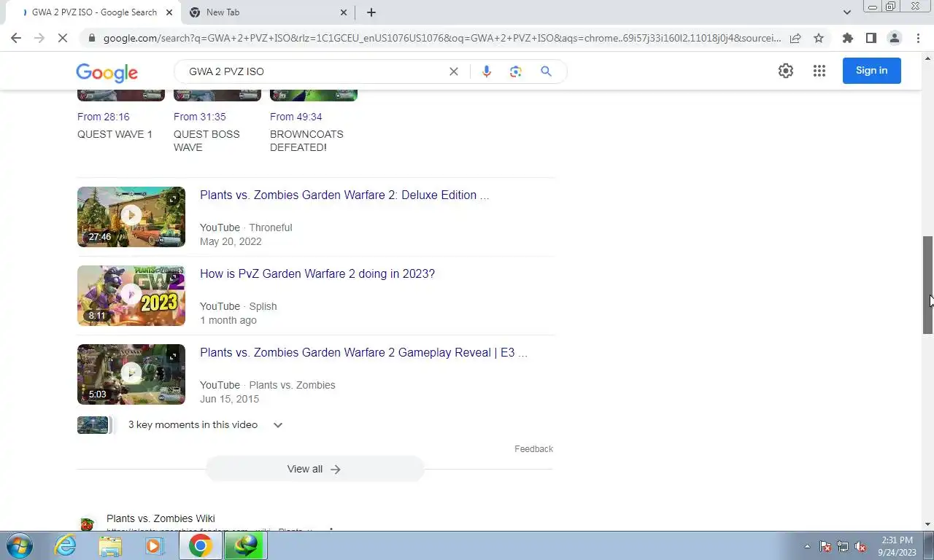This screenshot has width=934, height=560.
Task: Open Google quick settings gear
Action: point(786,71)
